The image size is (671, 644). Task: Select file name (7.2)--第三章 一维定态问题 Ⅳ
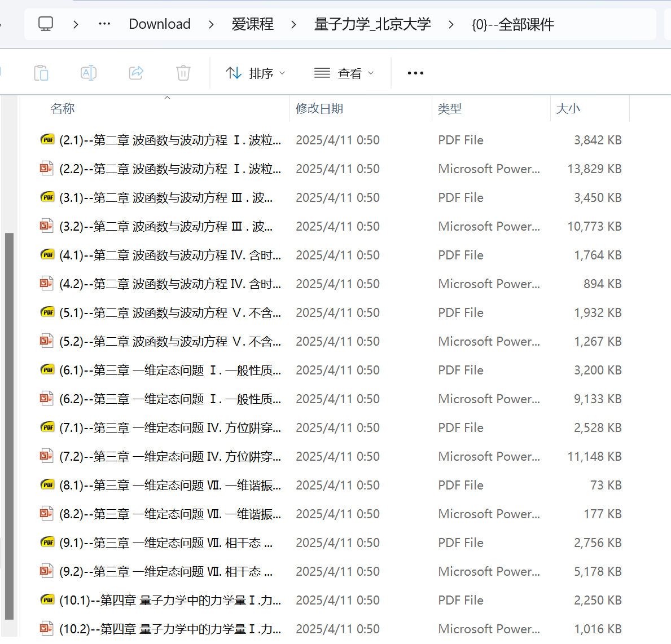pyautogui.click(x=170, y=457)
